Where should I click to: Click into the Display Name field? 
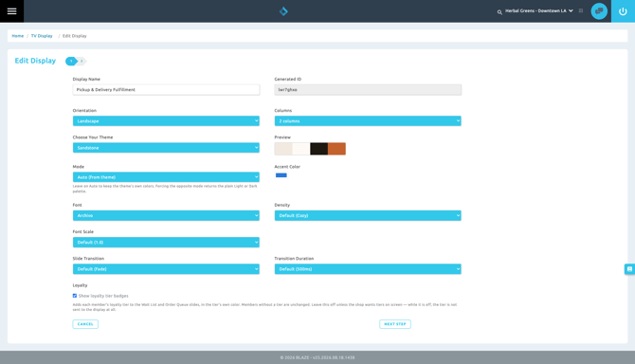click(x=166, y=89)
